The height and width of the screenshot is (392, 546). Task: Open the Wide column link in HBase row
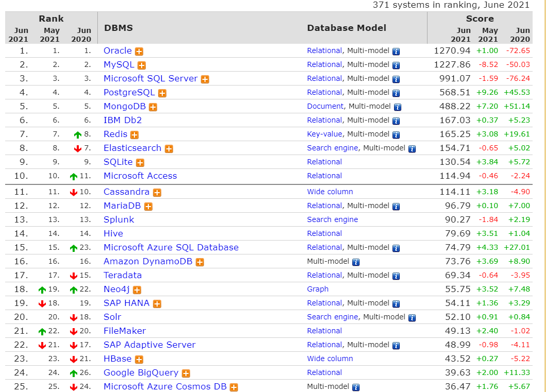pyautogui.click(x=330, y=359)
